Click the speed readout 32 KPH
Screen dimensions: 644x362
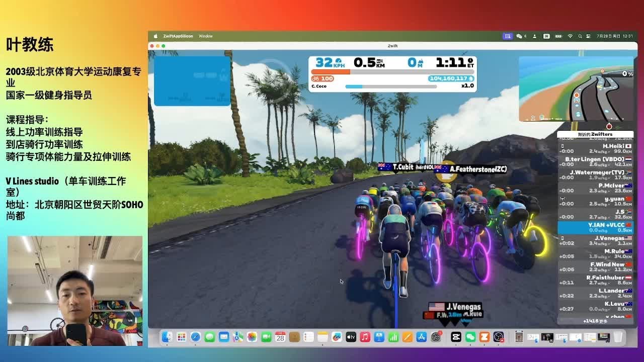330,62
